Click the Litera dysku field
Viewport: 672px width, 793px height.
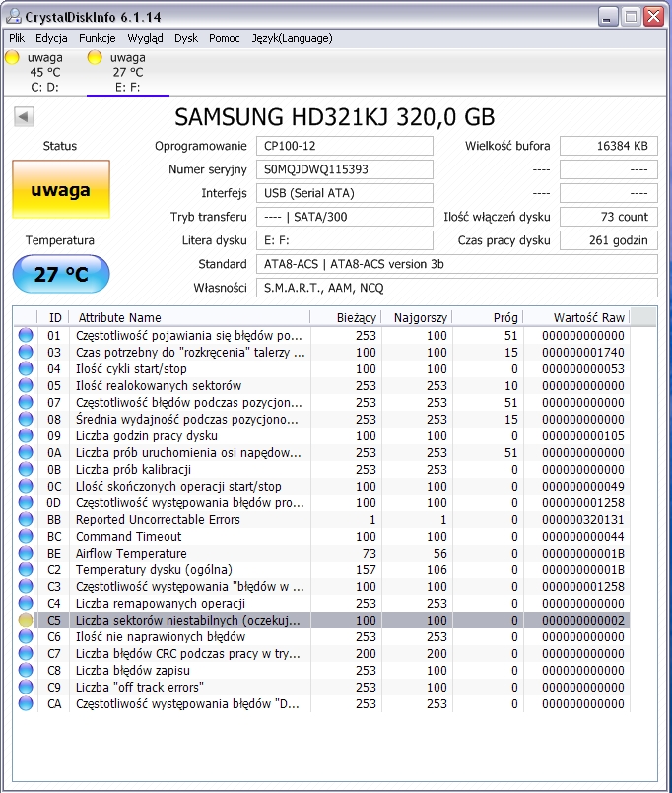click(345, 240)
